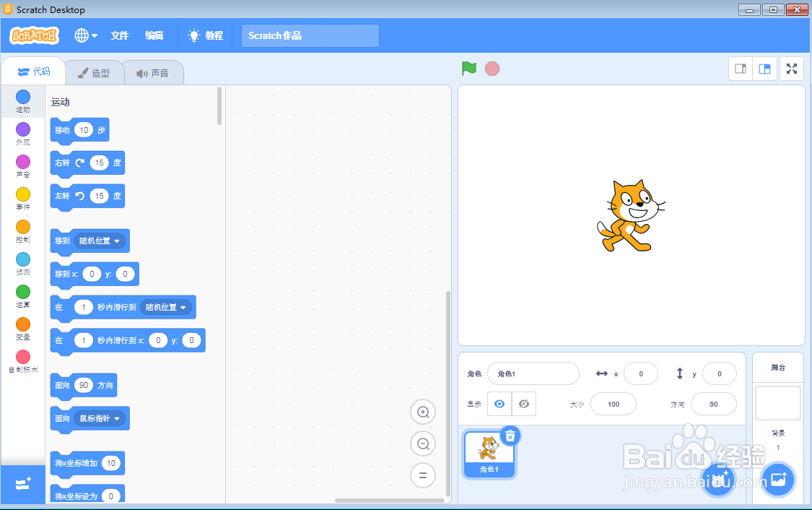812x510 pixels.
Task: Select the 舞台 stage backdrop thumbnail
Action: [778, 402]
